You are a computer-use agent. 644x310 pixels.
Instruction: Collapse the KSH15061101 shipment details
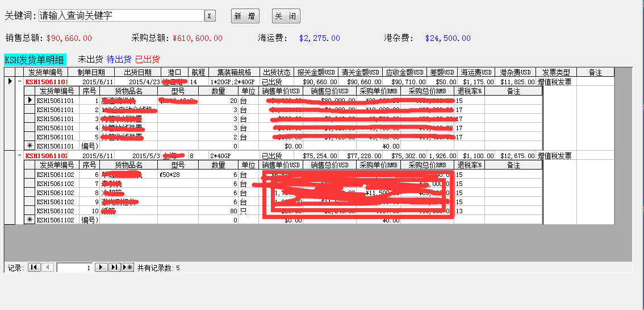pyautogui.click(x=20, y=82)
